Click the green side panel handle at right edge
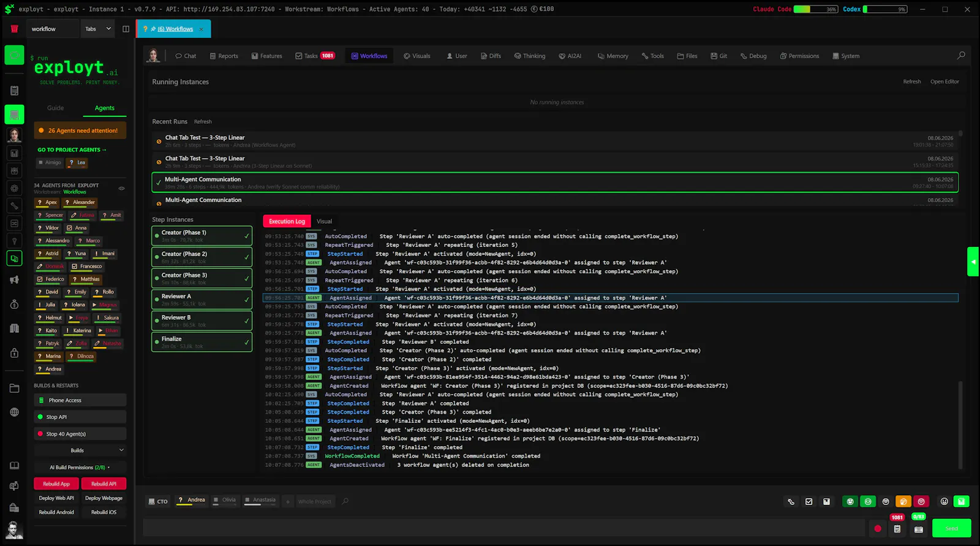Image resolution: width=980 pixels, height=546 pixels. (x=973, y=262)
